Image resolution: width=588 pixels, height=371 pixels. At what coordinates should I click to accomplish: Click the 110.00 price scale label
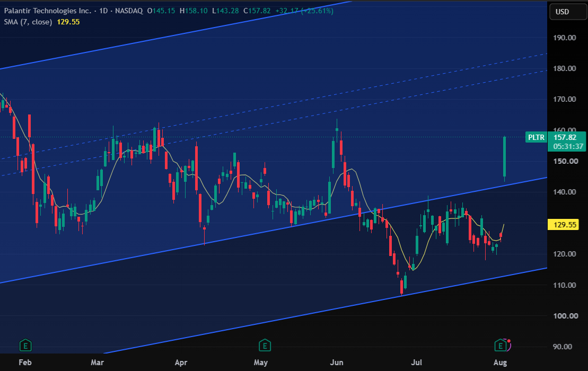tap(564, 285)
